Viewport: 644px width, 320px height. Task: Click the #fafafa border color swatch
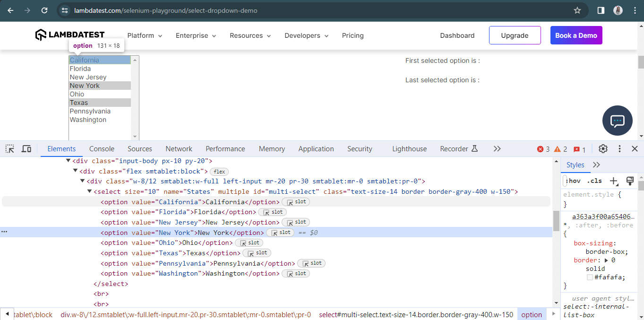coord(590,277)
